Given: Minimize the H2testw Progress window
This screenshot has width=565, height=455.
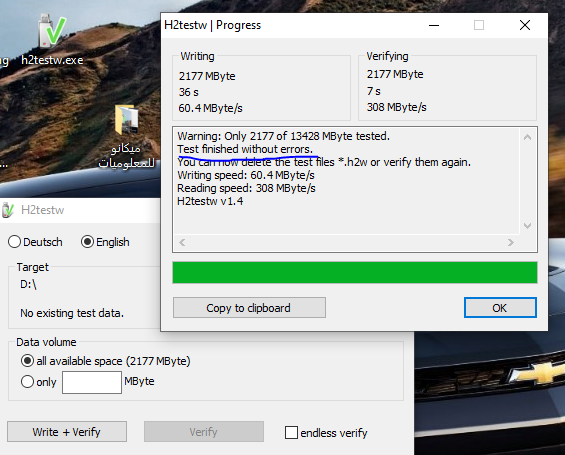Looking at the screenshot, I should [434, 25].
